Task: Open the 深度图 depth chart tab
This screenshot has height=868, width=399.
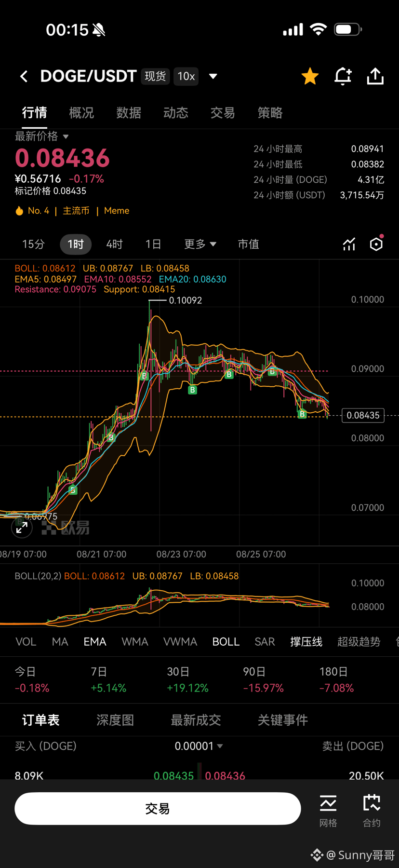Action: click(115, 720)
